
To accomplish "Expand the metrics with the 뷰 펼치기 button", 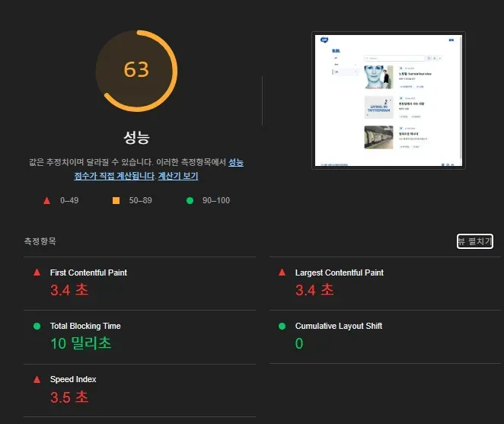I will 474,242.
